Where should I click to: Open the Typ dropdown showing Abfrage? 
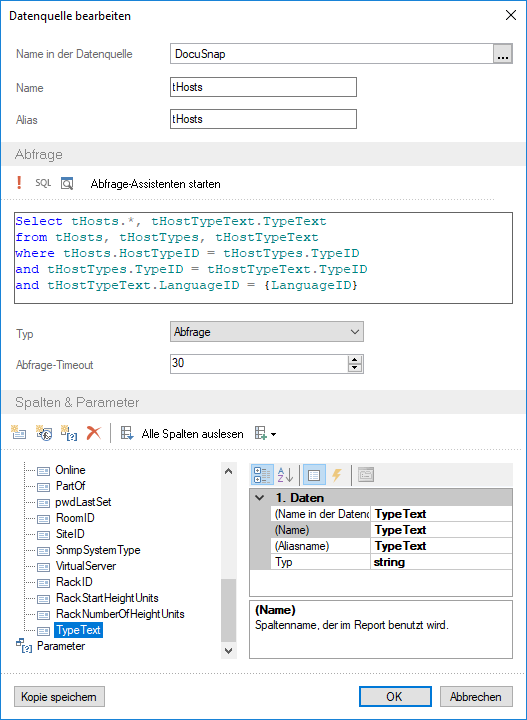[x=267, y=332]
